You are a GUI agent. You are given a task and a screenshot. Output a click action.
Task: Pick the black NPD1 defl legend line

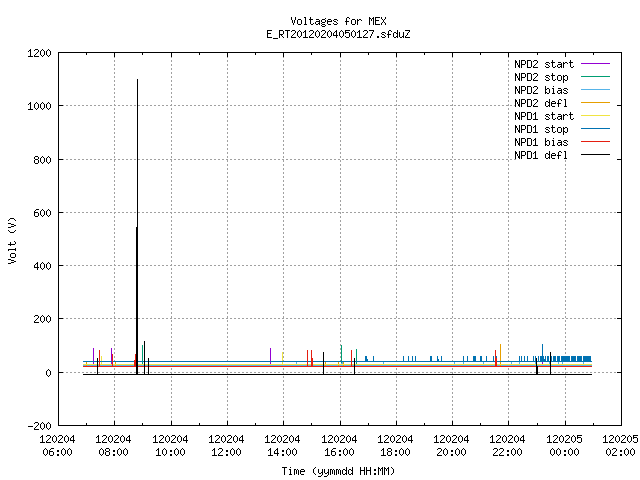(x=596, y=155)
